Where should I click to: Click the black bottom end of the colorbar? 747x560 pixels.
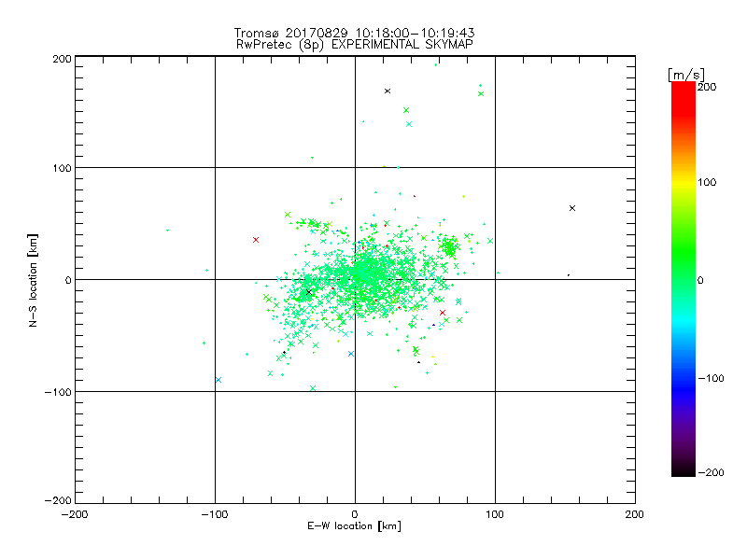point(684,469)
